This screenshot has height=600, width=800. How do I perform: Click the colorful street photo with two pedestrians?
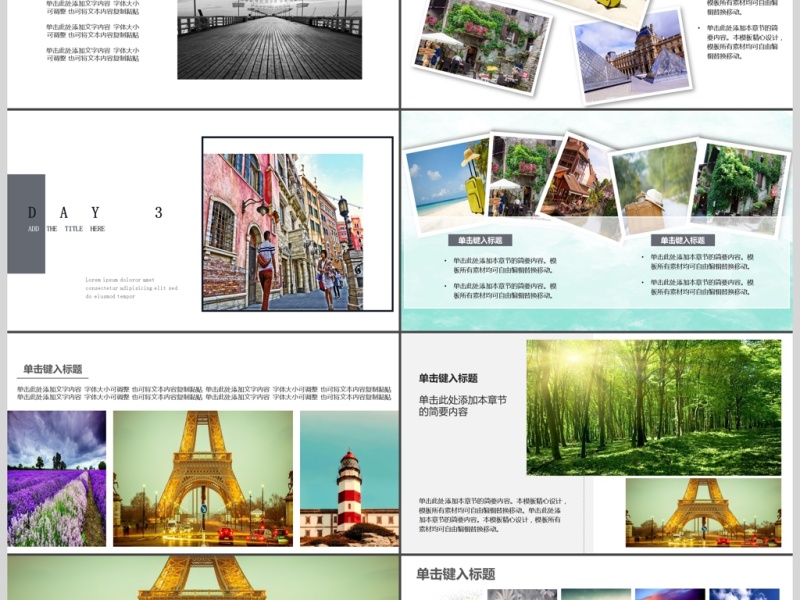(x=283, y=231)
